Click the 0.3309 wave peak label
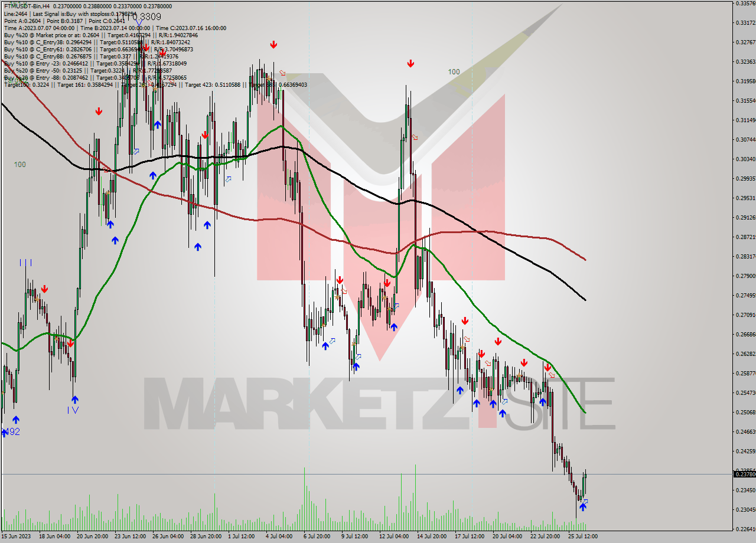Screen dimensions: 756x543 [145, 17]
